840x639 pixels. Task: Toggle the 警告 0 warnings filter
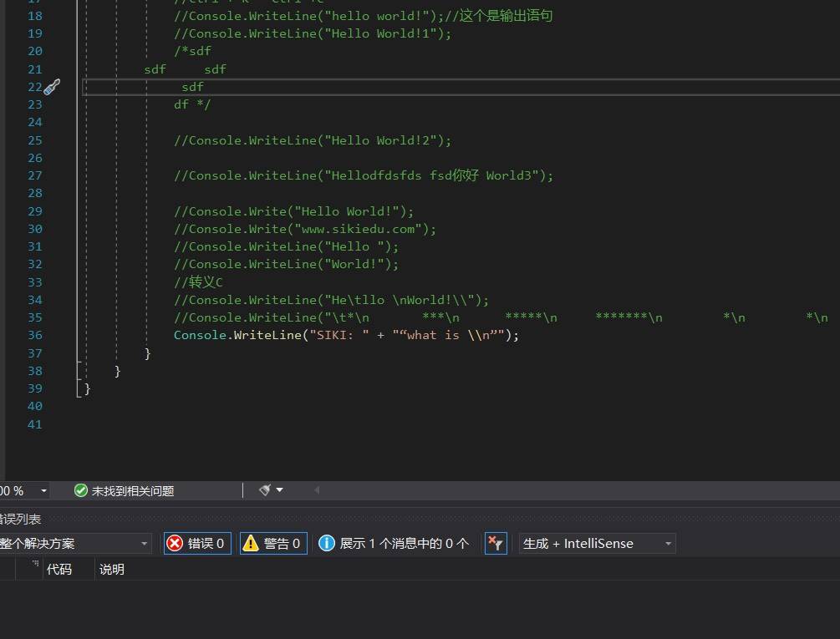pos(273,544)
